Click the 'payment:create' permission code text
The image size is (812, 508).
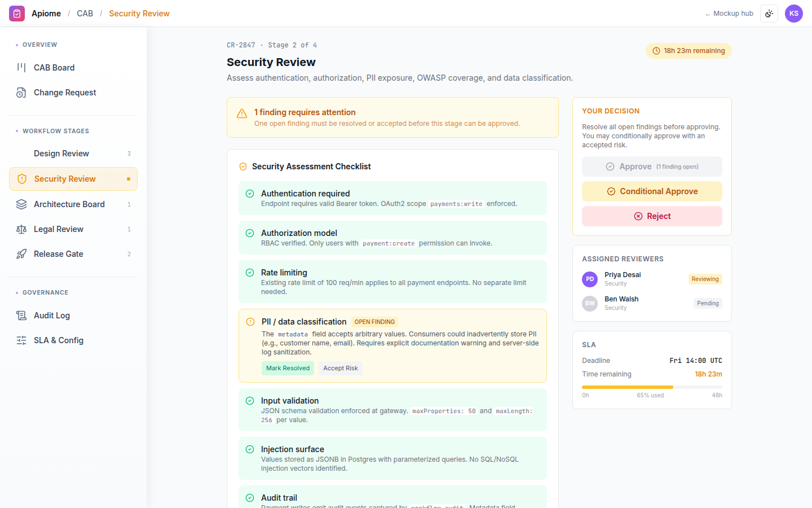pyautogui.click(x=389, y=243)
